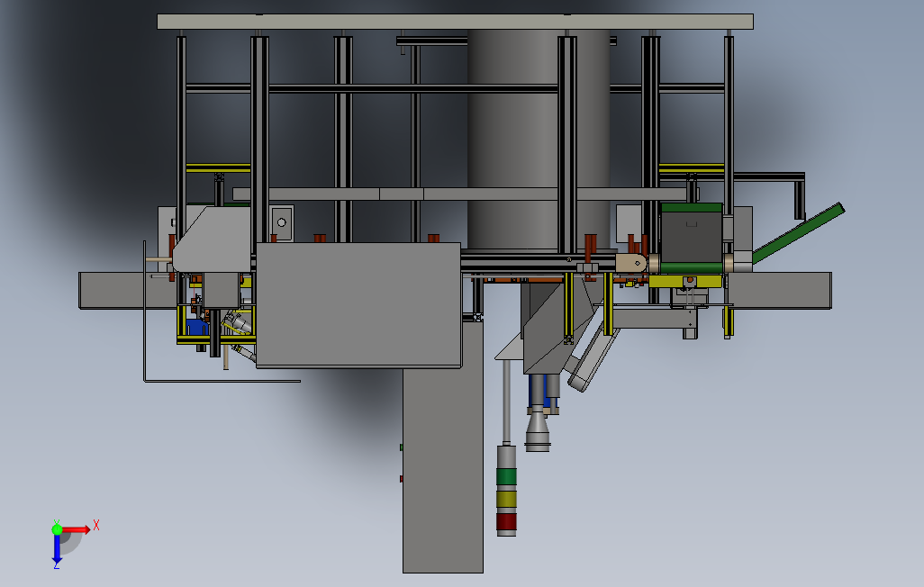Click the green Y axis dot of triad
The image size is (924, 587).
[x=57, y=529]
